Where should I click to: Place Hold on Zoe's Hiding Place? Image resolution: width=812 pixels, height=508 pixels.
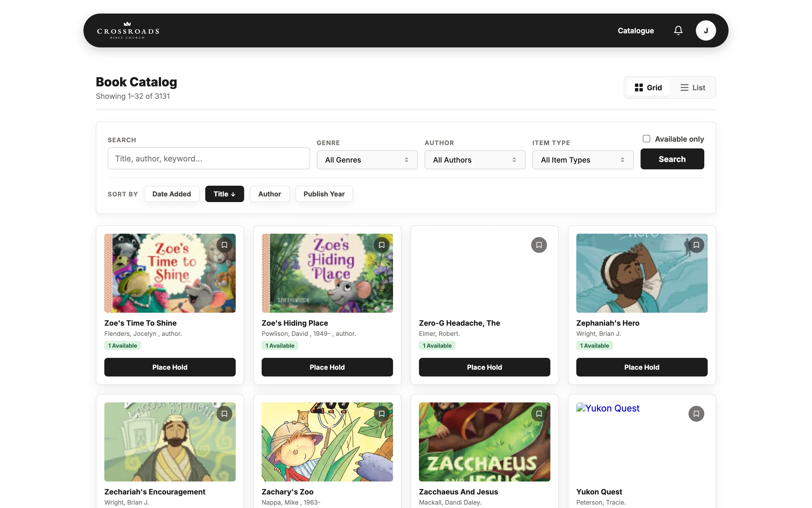(327, 367)
